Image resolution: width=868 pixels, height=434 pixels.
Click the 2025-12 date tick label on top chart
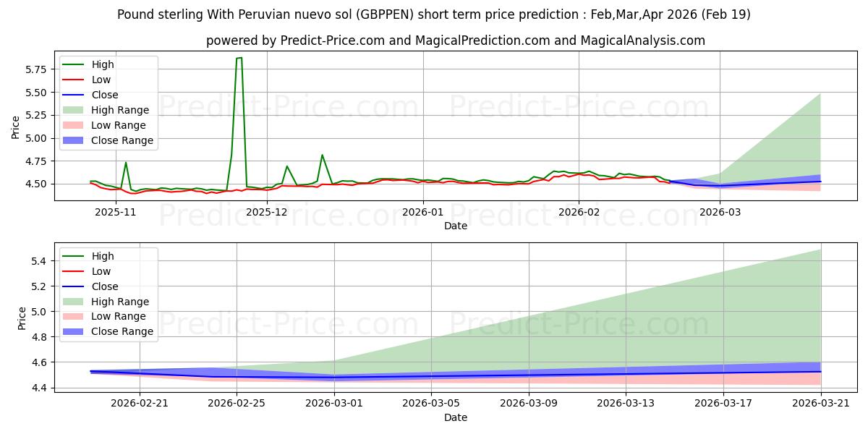(x=267, y=211)
